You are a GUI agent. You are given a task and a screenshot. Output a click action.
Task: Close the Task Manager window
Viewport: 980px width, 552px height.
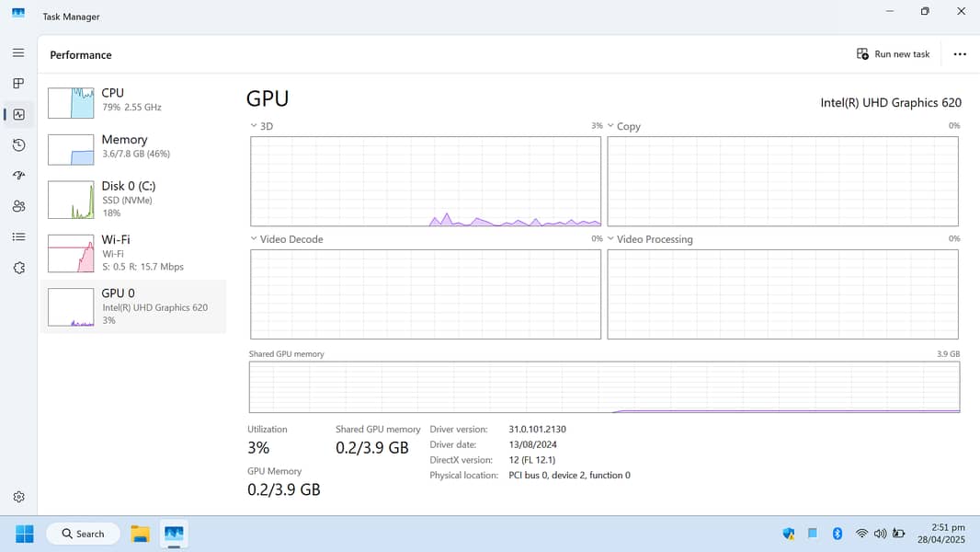[x=962, y=11]
